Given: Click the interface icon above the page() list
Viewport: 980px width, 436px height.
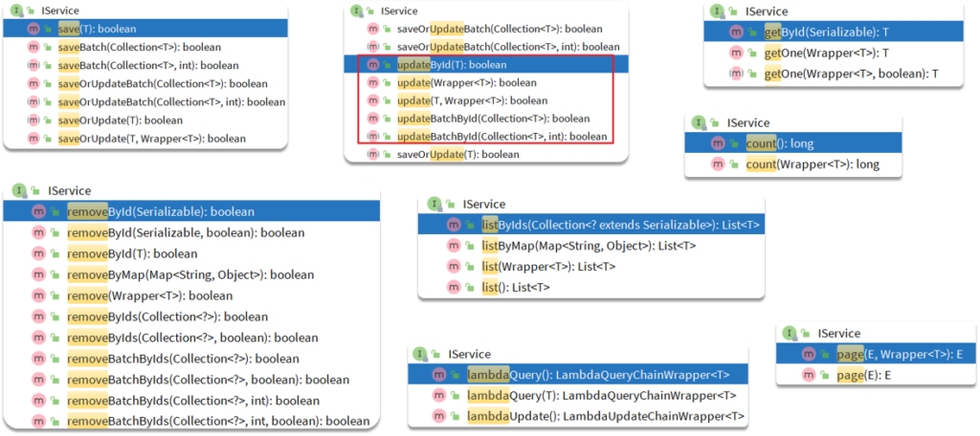Looking at the screenshot, I should point(790,333).
